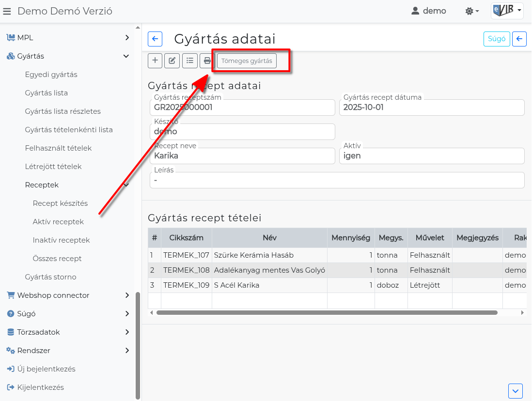The width and height of the screenshot is (532, 401).
Task: Click the table's horizontal scrollbar
Action: [327, 313]
